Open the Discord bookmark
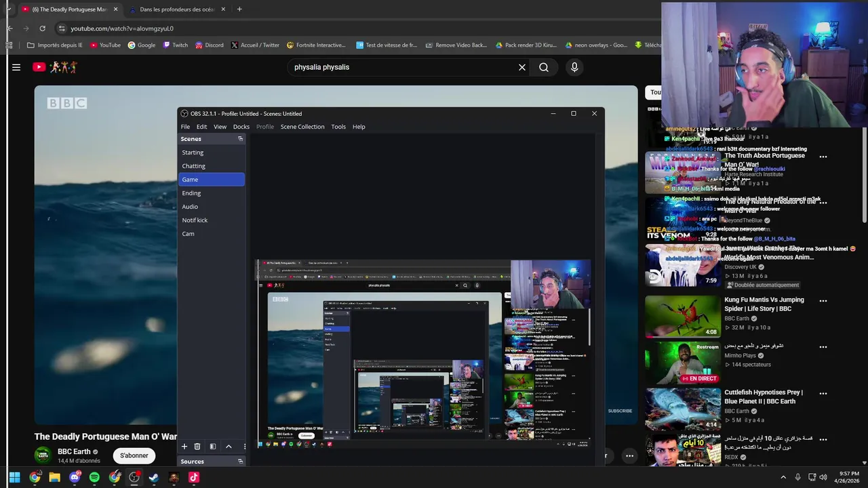Viewport: 868px width, 488px height. pos(209,45)
